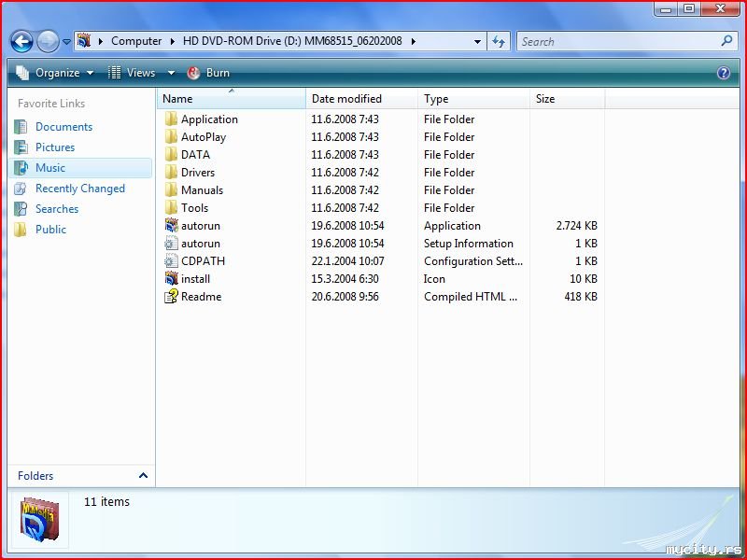
Task: Go to Recently Changed favorite link
Action: (x=79, y=189)
